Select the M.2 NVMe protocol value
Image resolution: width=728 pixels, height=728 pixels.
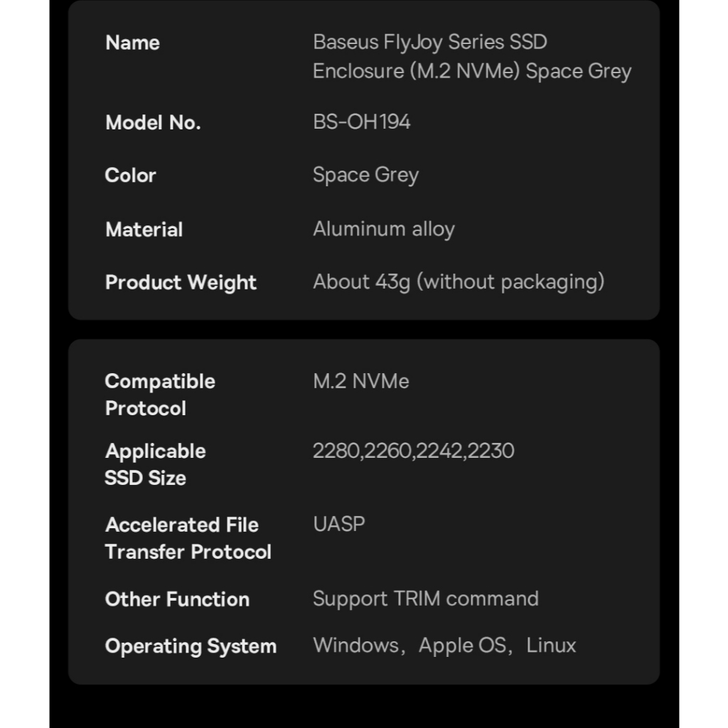tap(361, 381)
